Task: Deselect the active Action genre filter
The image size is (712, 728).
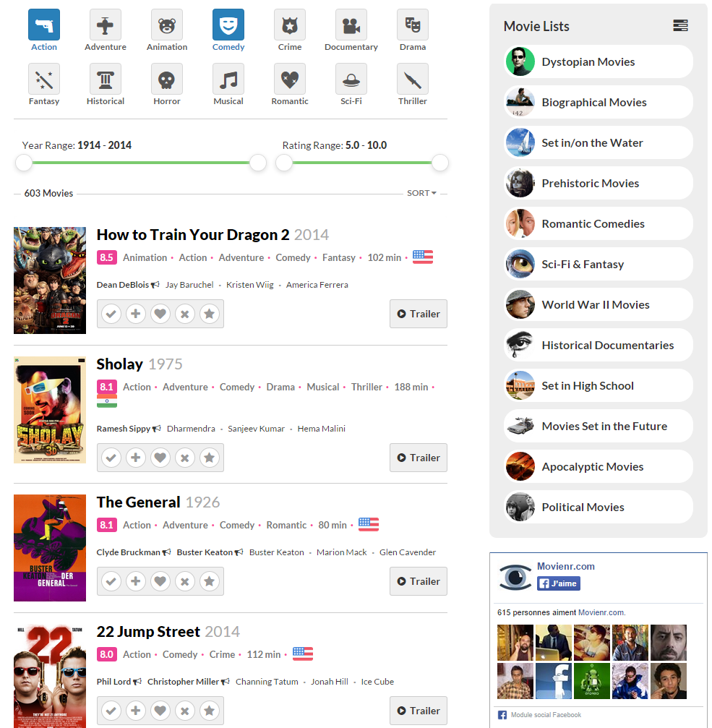Action: [43, 25]
